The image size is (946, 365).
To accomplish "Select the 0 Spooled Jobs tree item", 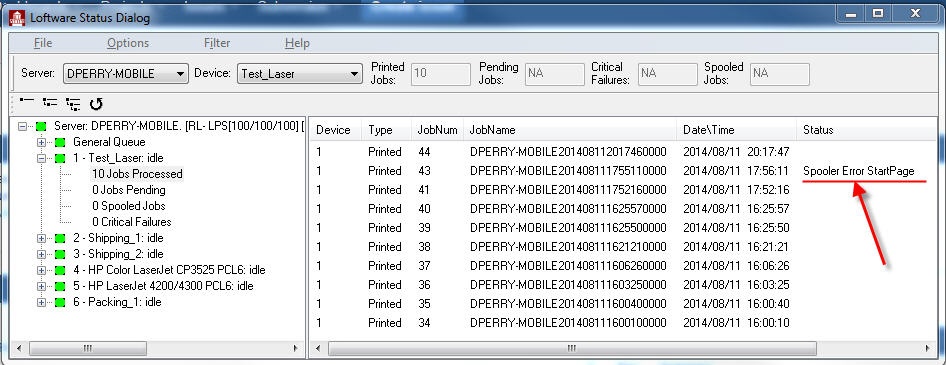I will click(129, 206).
